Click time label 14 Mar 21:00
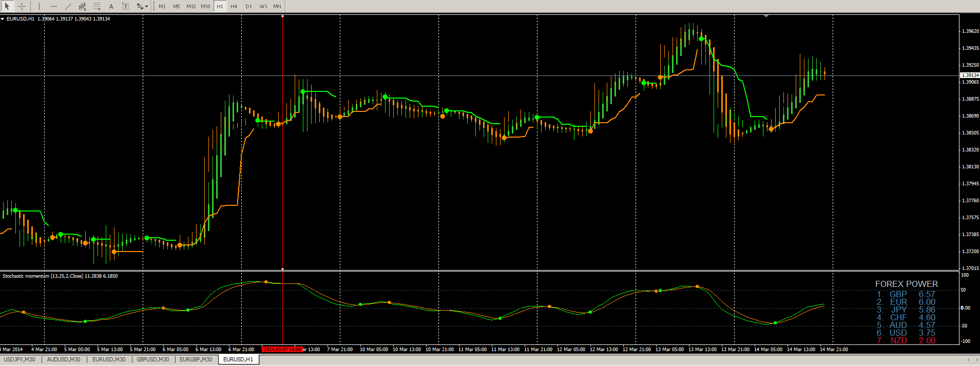 [834, 350]
